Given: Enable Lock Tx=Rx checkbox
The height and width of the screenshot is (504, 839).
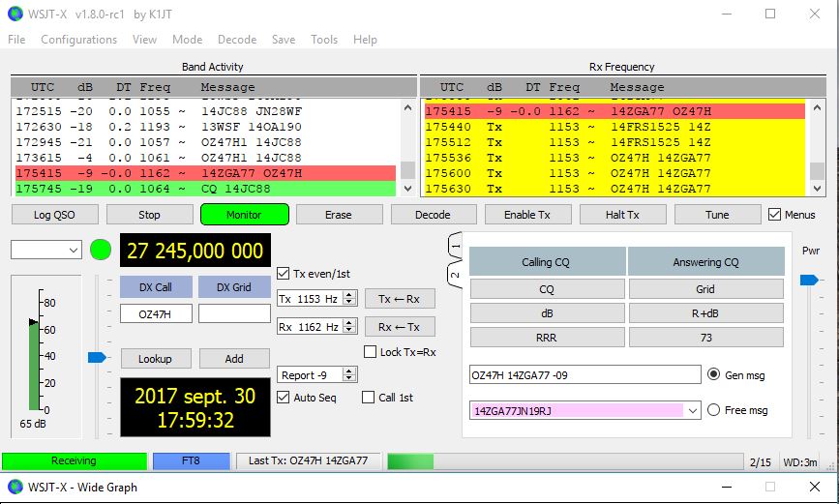Looking at the screenshot, I should click(x=370, y=352).
